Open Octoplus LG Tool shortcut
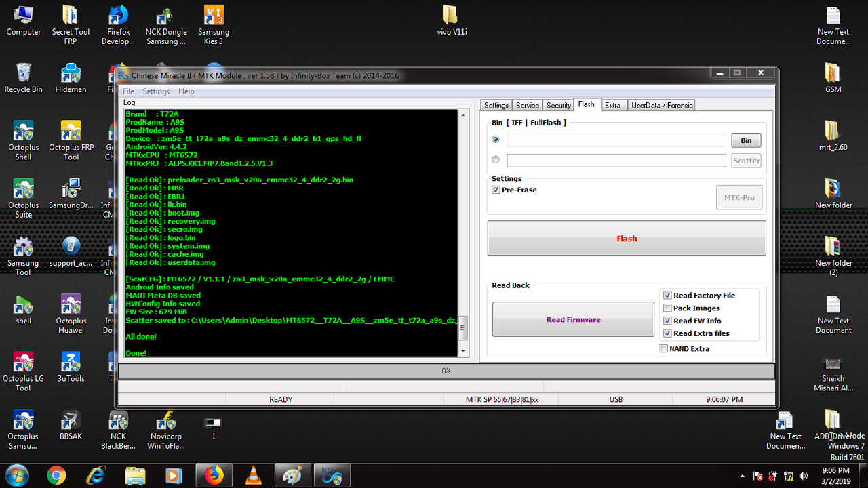Viewport: 868px width, 488px height. point(24,372)
